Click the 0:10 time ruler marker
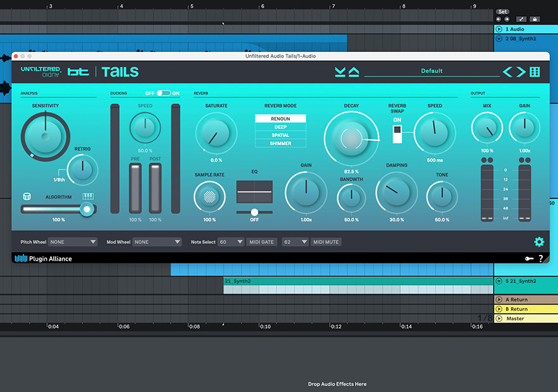 [x=265, y=327]
